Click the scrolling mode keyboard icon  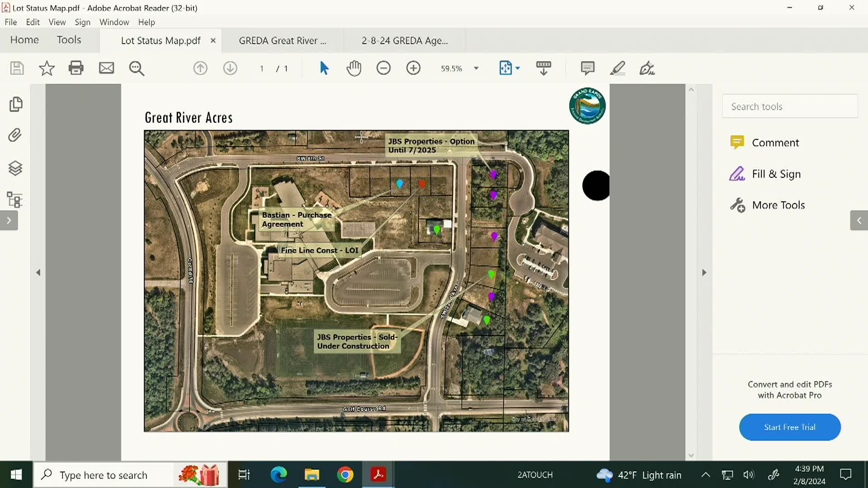(543, 68)
